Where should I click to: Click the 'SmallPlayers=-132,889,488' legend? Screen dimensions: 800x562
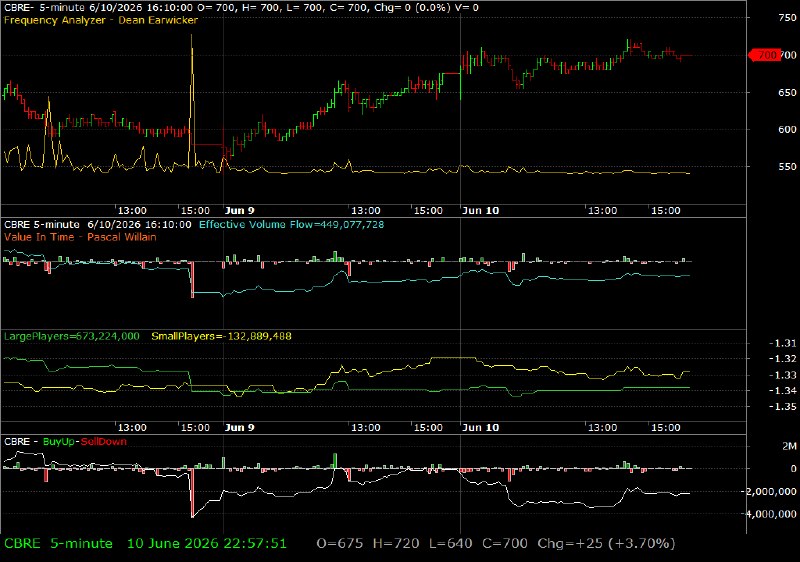click(221, 336)
